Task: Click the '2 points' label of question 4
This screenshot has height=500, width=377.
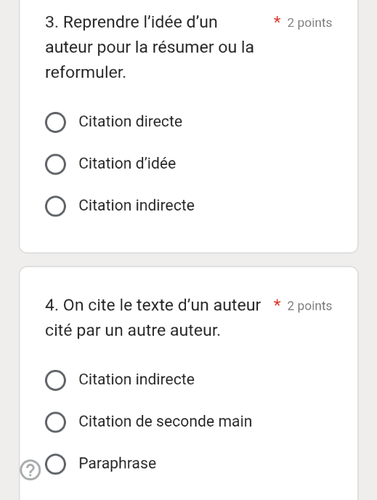Action: pos(310,306)
